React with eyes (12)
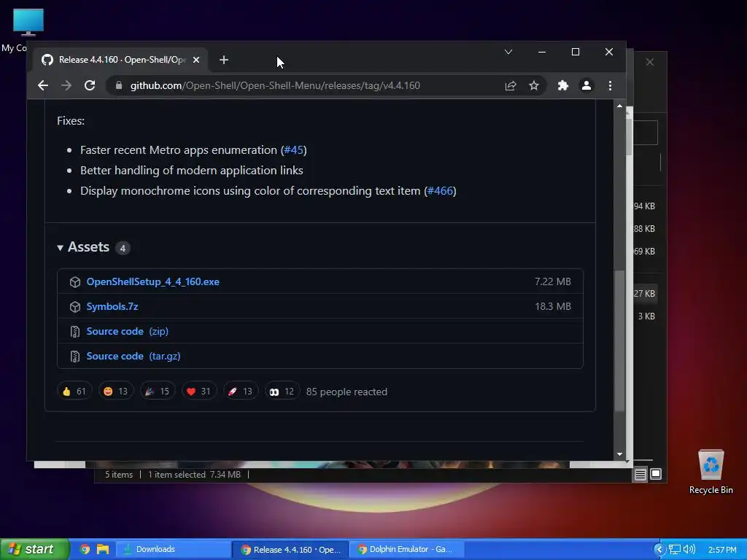This screenshot has height=560, width=747. pyautogui.click(x=282, y=392)
